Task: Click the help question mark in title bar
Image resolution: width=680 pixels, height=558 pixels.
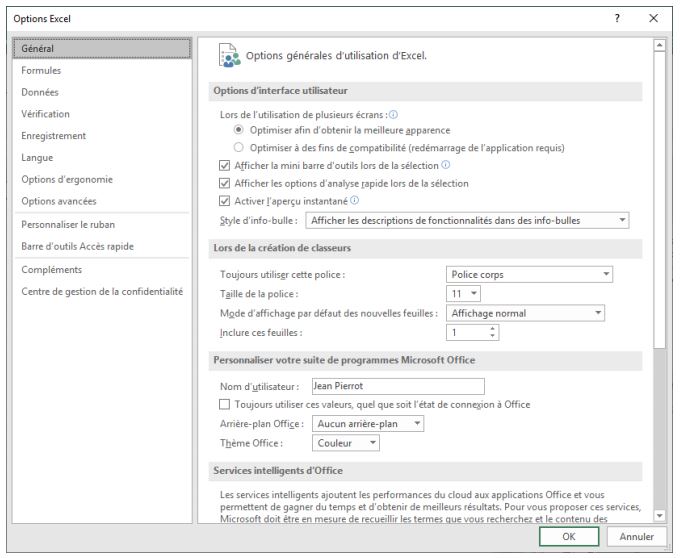Action: (616, 18)
